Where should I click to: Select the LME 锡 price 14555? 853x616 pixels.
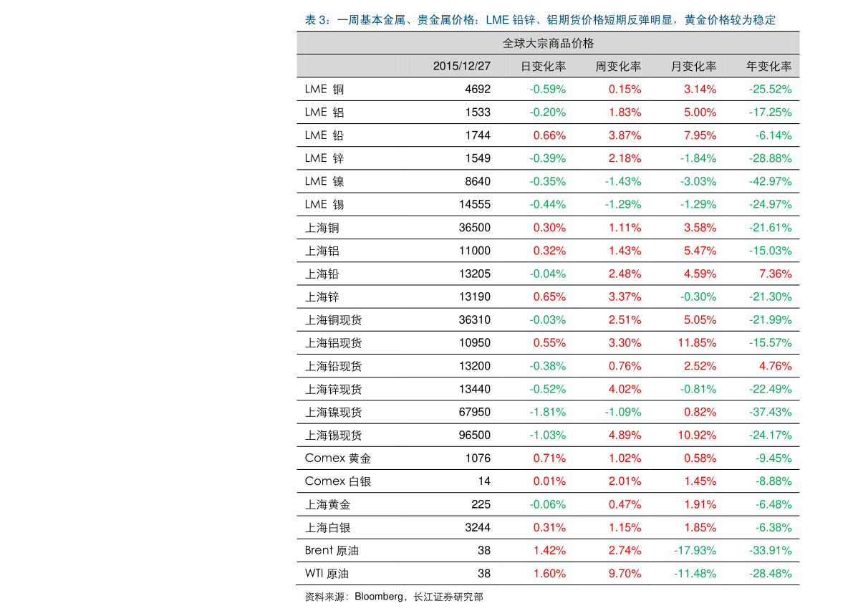tap(474, 205)
